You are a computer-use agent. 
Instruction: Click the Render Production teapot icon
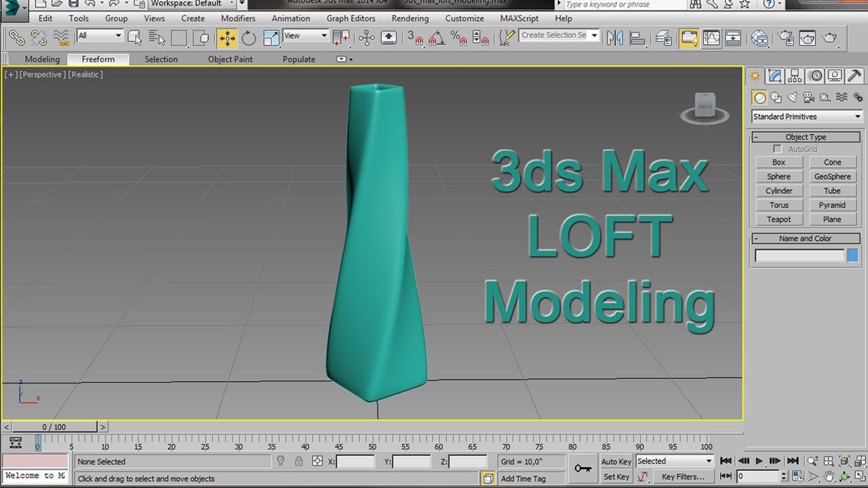830,38
